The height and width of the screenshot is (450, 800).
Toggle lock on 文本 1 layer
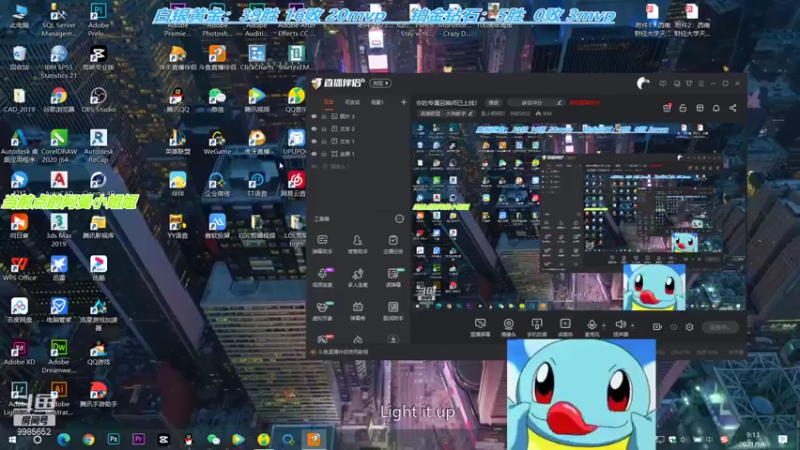[324, 141]
